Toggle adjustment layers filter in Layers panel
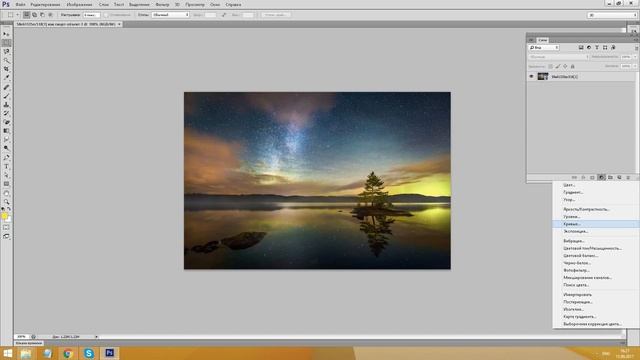Image resolution: width=640 pixels, height=360 pixels. [x=589, y=48]
